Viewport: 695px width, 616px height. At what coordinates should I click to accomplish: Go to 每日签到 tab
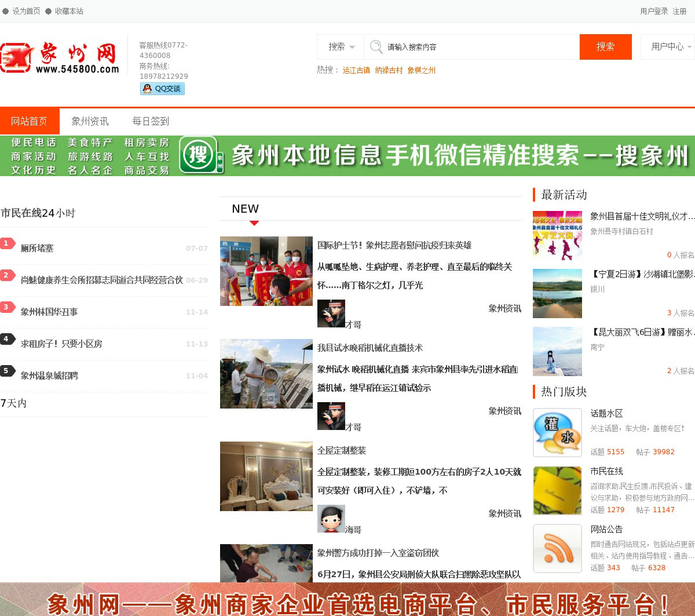151,121
